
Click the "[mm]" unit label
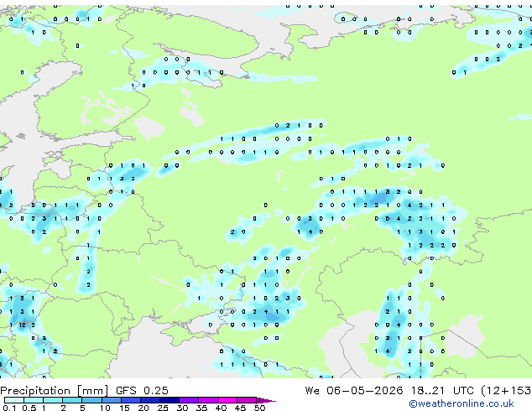tap(92, 391)
